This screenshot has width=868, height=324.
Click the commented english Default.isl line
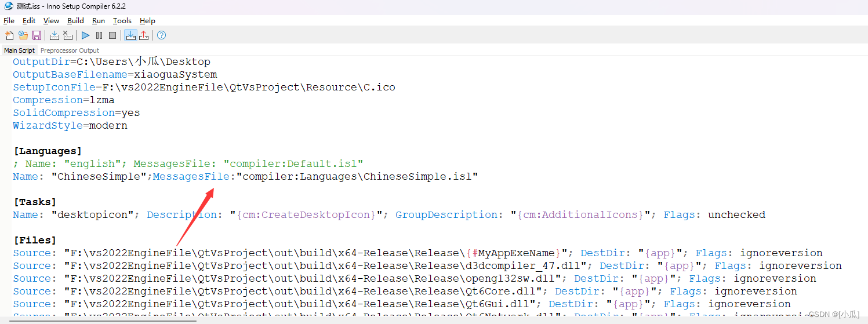188,163
